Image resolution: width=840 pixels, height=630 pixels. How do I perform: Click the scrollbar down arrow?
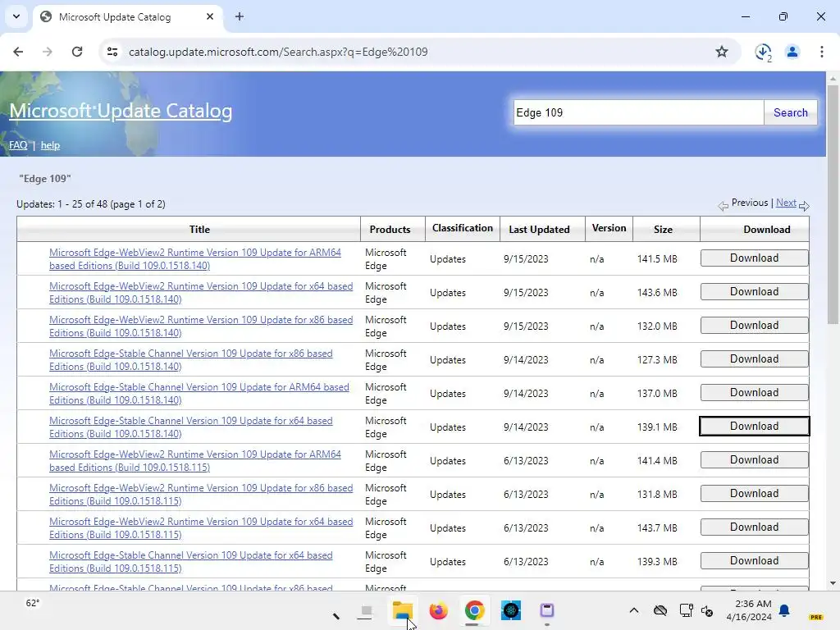click(833, 583)
